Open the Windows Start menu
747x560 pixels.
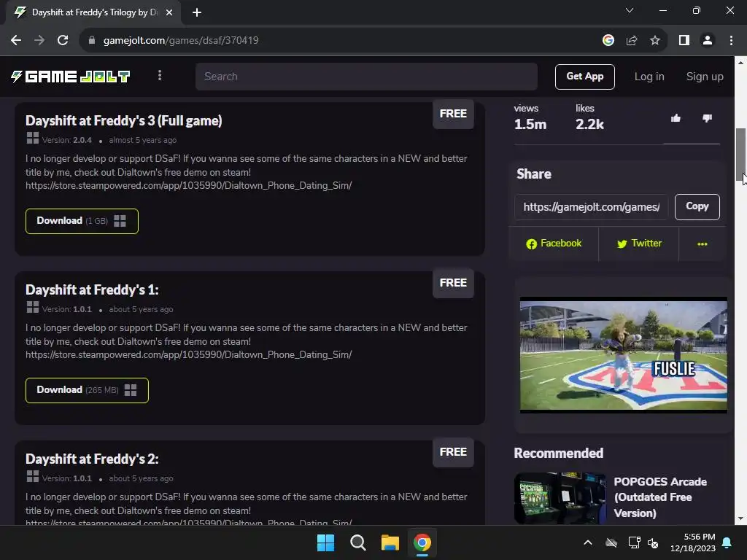tap(325, 542)
